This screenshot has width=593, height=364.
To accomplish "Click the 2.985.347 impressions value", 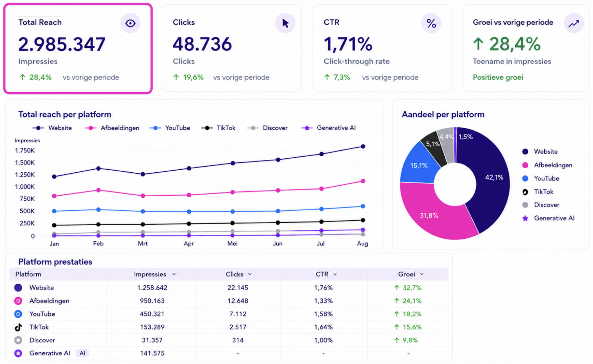I will (62, 44).
